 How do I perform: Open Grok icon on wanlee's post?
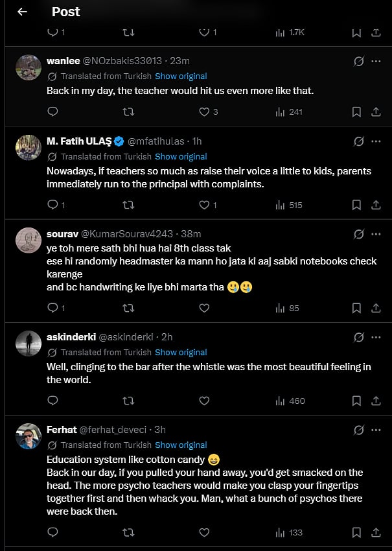(x=358, y=62)
